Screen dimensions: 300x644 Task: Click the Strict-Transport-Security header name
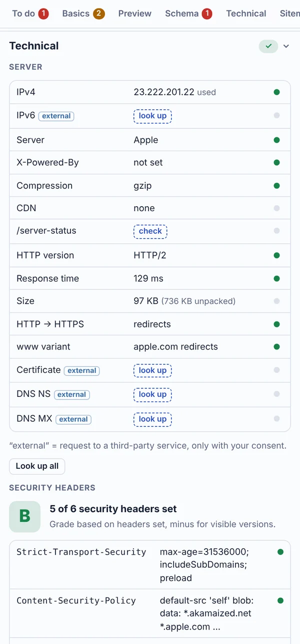coord(81,552)
